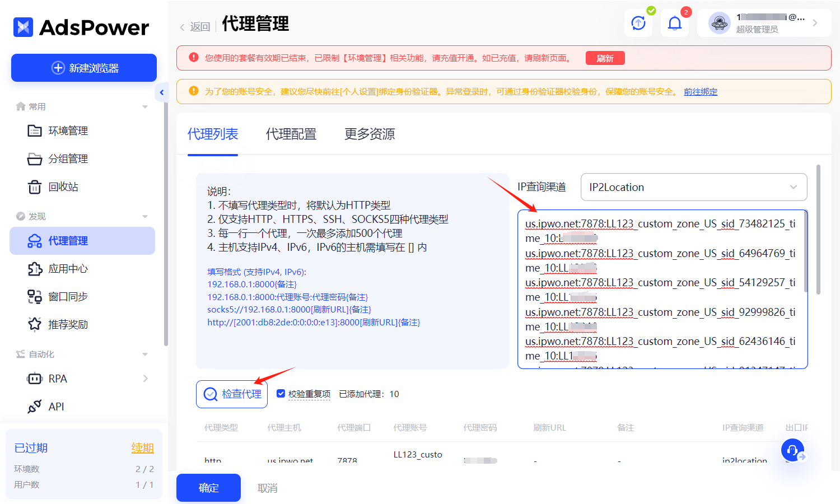Viewport: 840px width, 504px height.
Task: Click the 代理类型 column header
Action: pos(221,428)
